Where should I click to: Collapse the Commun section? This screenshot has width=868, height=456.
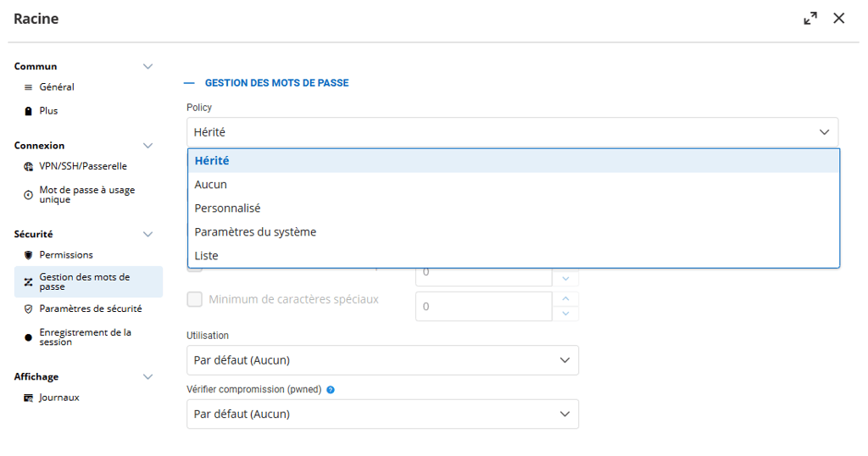pyautogui.click(x=147, y=66)
